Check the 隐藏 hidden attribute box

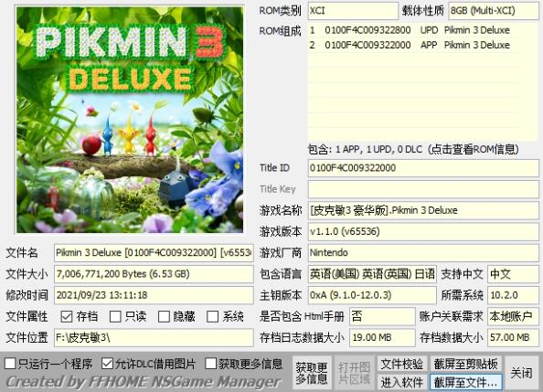[x=164, y=316]
